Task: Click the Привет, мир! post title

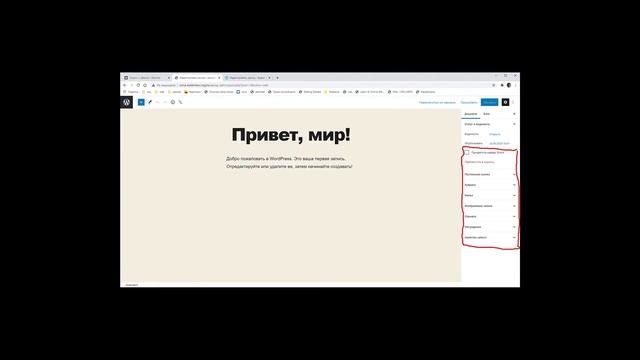Action: tap(291, 135)
